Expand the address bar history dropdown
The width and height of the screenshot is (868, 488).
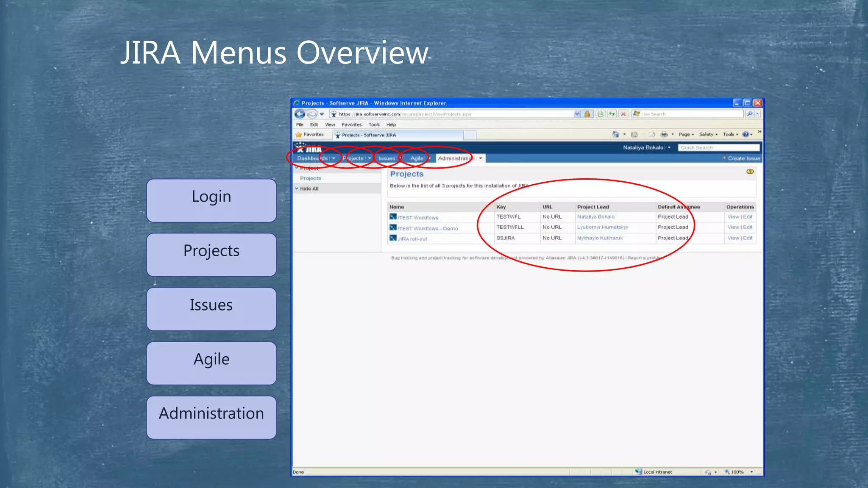pyautogui.click(x=577, y=114)
